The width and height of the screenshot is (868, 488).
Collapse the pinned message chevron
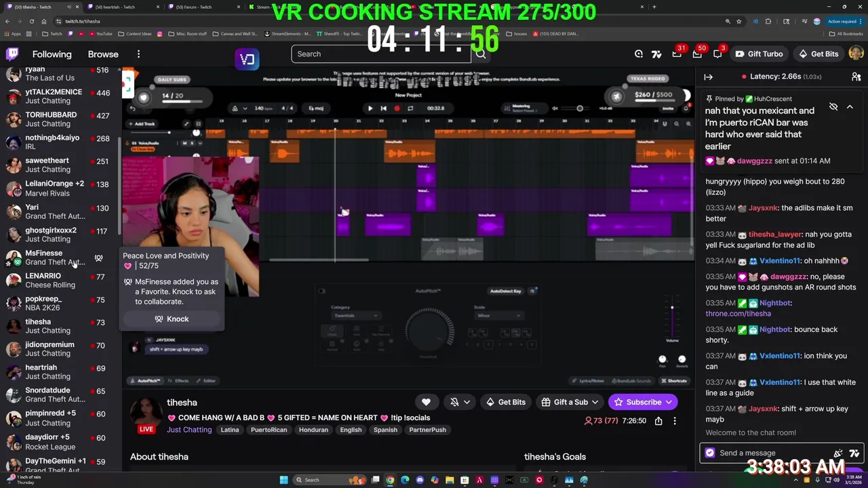coord(850,107)
